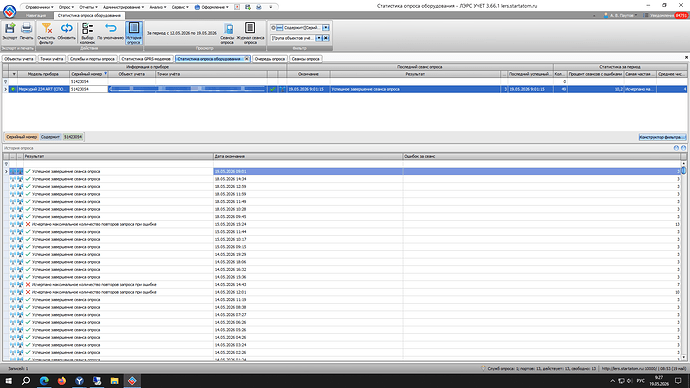Screen dimensions: 690x388
Task: Click first round icon above history grid
Action: click(676, 148)
